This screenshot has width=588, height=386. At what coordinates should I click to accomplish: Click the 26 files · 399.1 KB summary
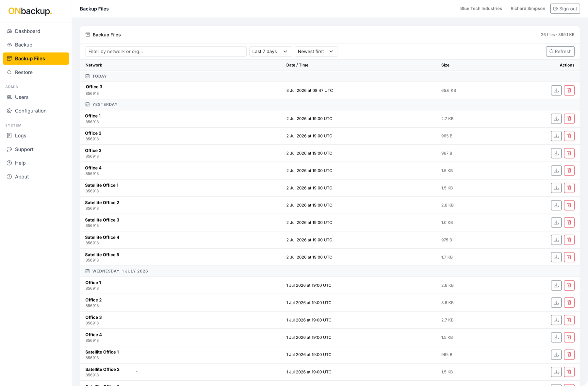[x=557, y=35]
